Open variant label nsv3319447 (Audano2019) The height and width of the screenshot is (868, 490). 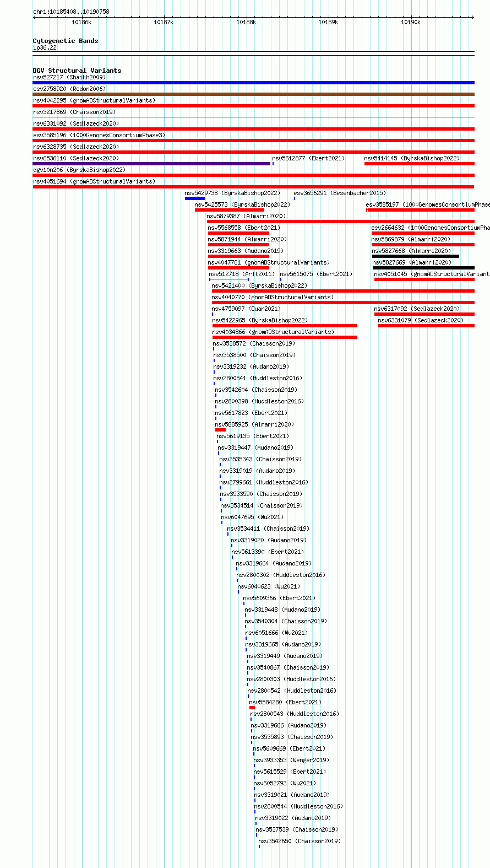point(255,448)
